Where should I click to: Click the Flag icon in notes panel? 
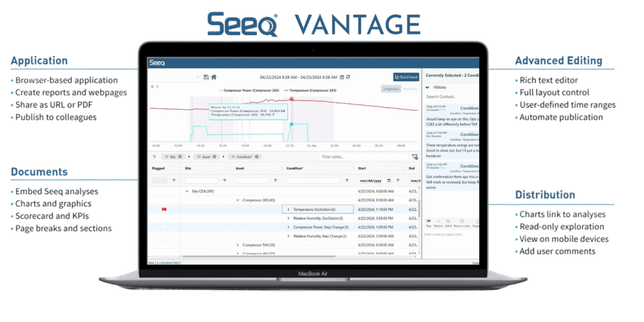(429, 221)
